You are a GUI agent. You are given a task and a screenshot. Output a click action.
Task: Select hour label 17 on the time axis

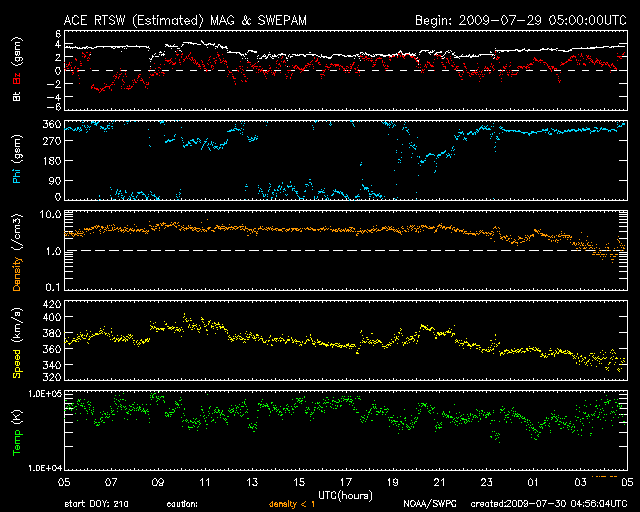click(x=346, y=483)
